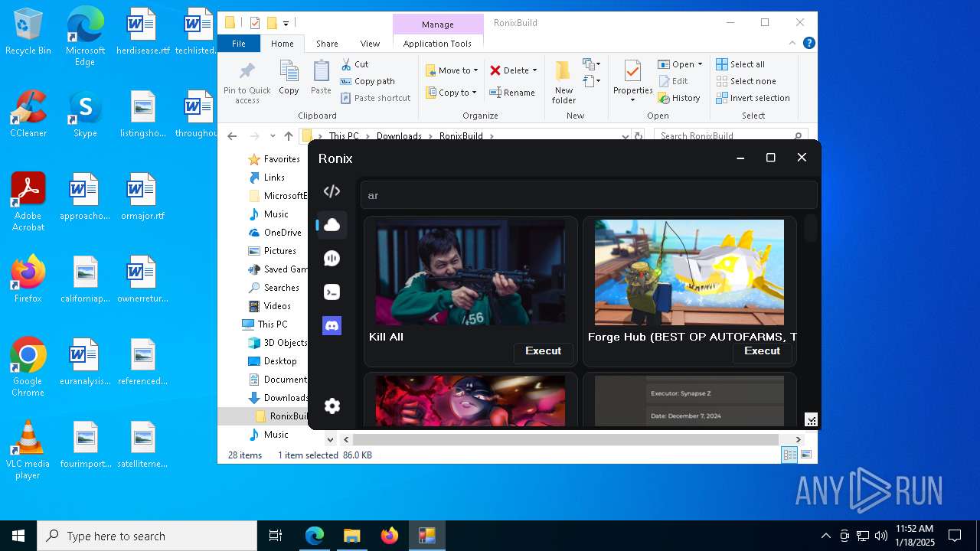Open the Delete dropdown arrow
Image resolution: width=980 pixels, height=551 pixels.
(x=534, y=70)
